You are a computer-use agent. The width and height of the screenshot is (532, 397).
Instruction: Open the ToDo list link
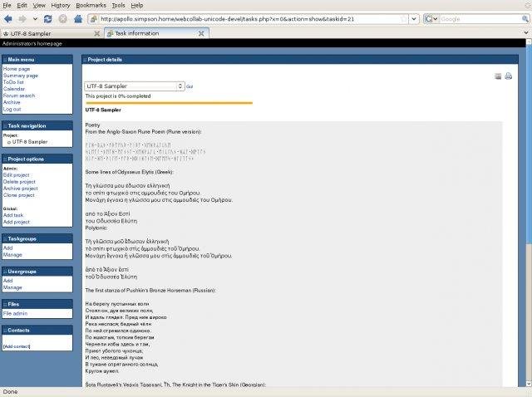13,82
